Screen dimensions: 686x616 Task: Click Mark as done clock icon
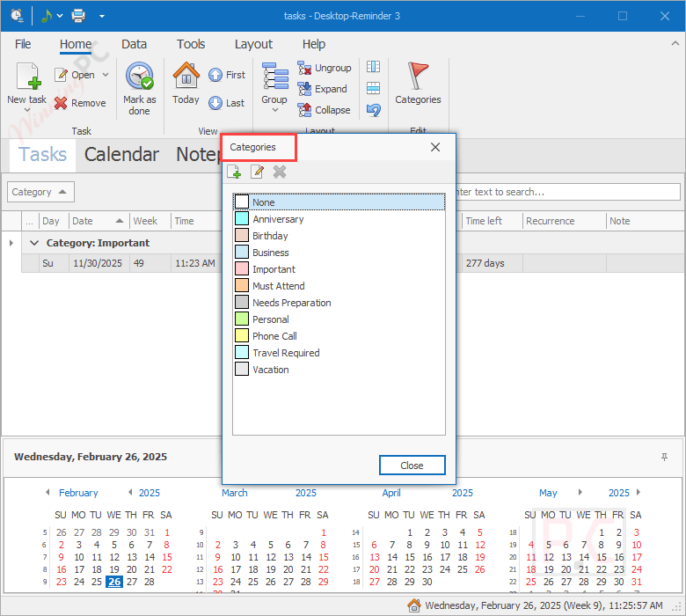(x=140, y=76)
